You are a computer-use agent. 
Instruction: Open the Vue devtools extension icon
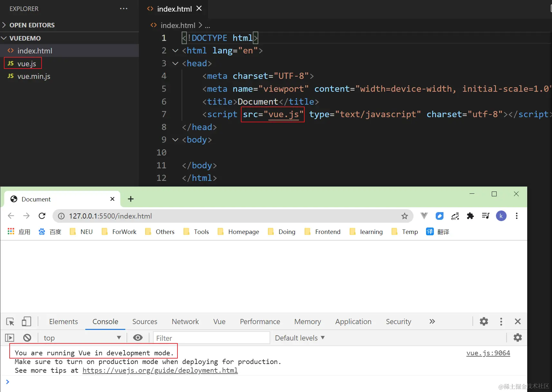pos(424,216)
